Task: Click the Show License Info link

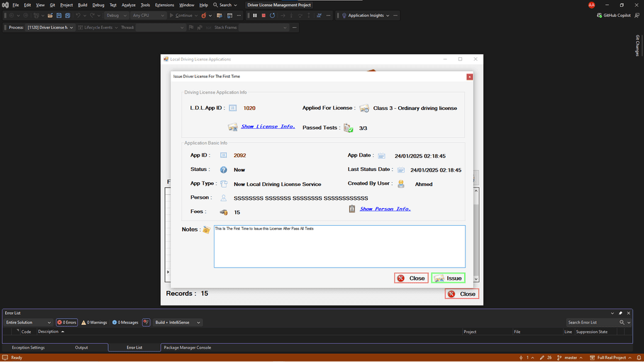Action: coord(268,126)
